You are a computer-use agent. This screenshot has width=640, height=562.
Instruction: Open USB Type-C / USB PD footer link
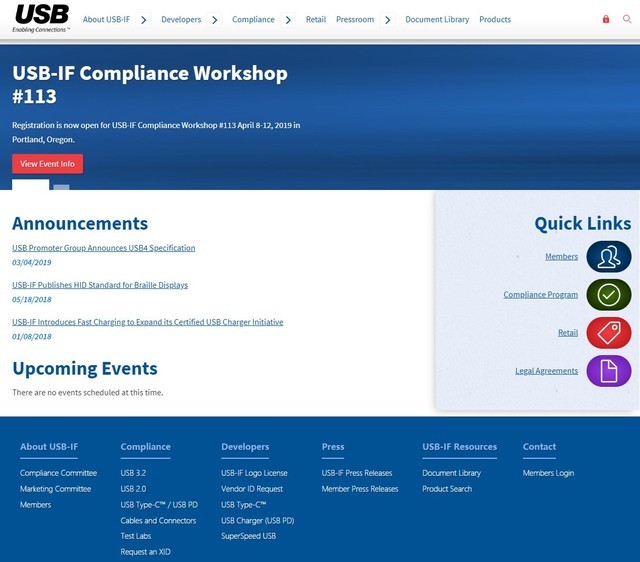[159, 505]
